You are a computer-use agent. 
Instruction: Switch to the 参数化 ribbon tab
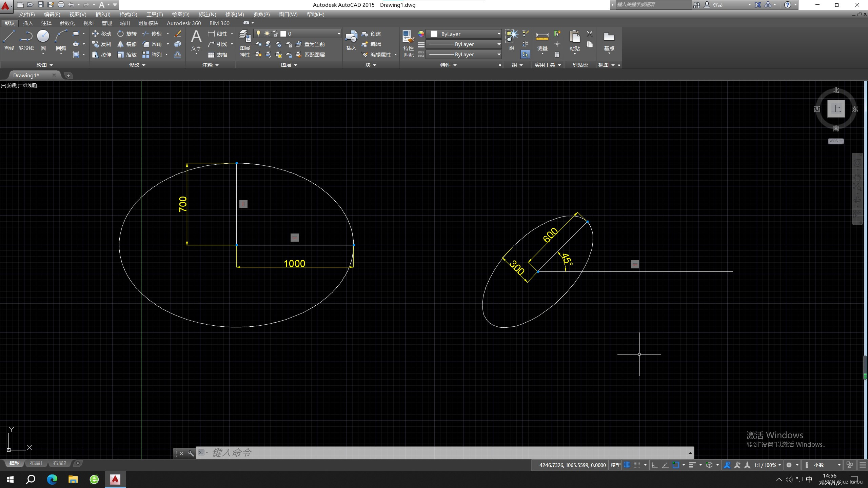pos(67,23)
